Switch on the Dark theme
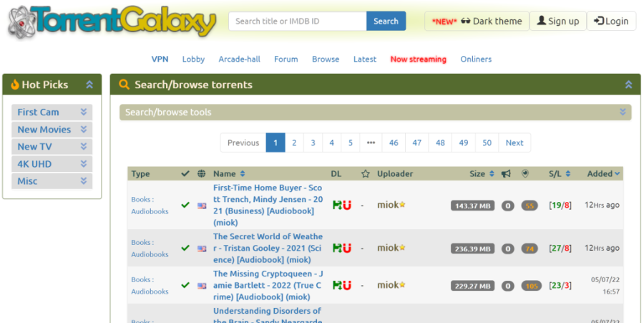644x323 pixels. point(477,21)
